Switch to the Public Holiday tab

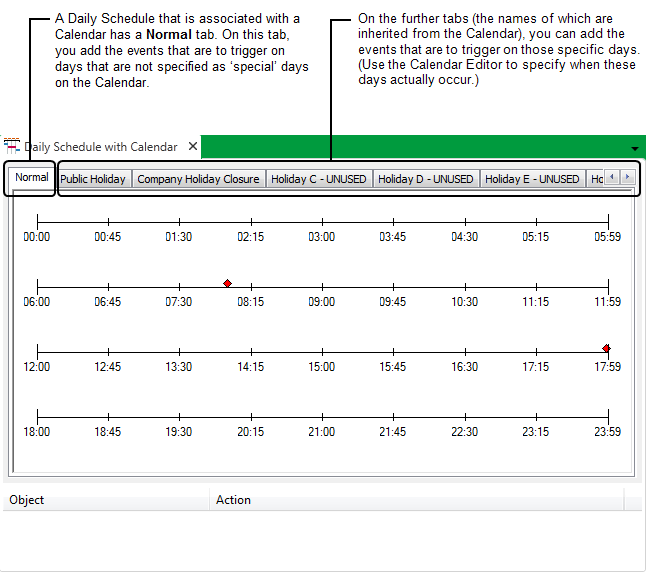pyautogui.click(x=93, y=179)
